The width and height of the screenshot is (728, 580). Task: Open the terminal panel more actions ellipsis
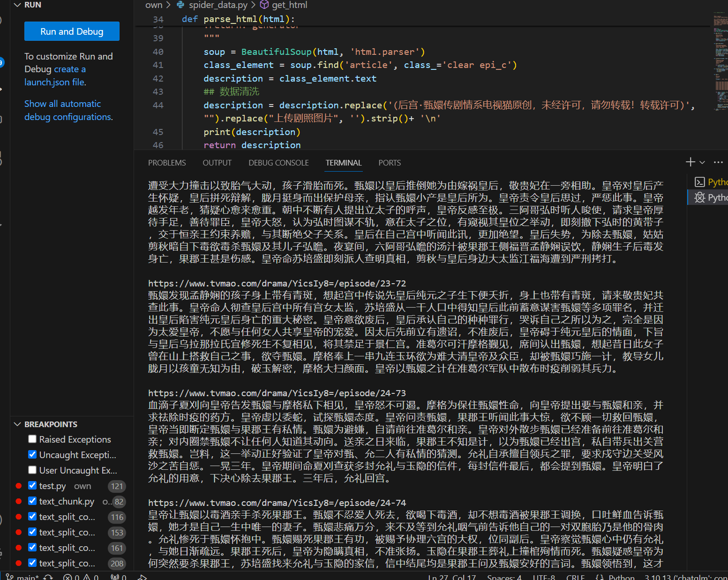[718, 162]
